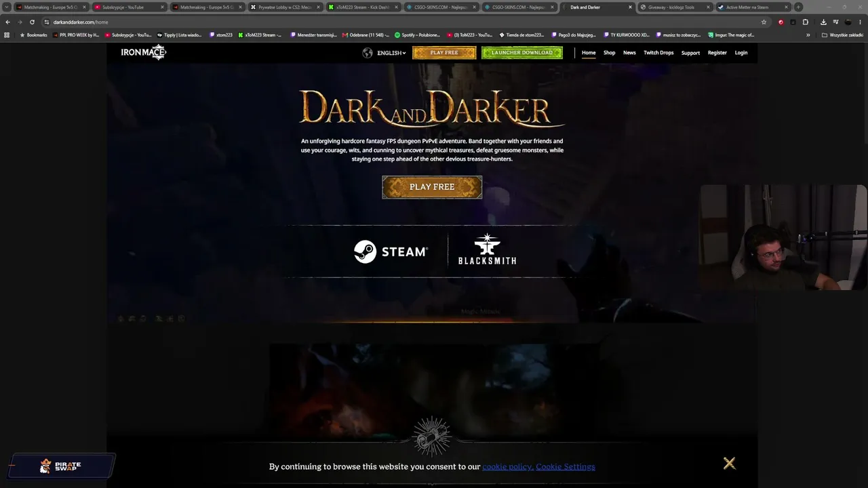Open the musisz to zobaczyc bookmark
Viewport: 868px width, 488px height.
678,35
